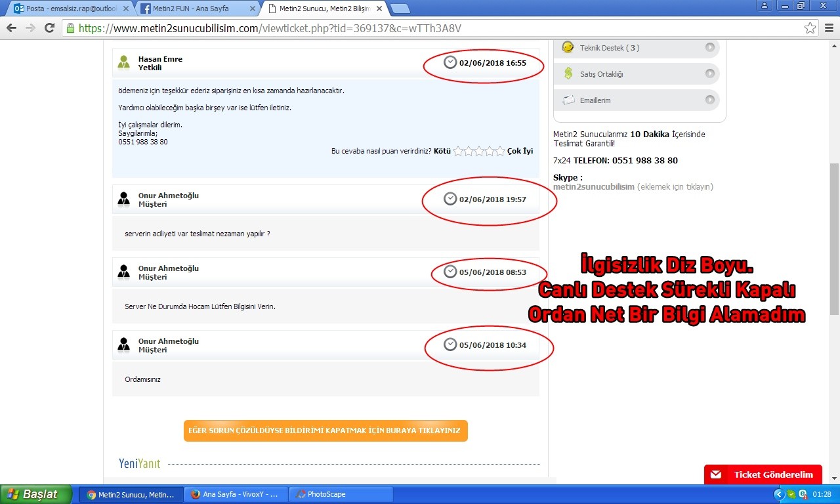Click the Teknik Destek headset smiley icon
The width and height of the screenshot is (840, 504).
568,47
